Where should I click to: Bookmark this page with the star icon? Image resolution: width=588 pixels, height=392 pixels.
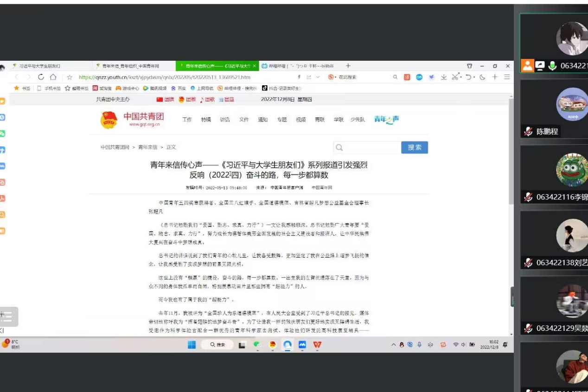[x=70, y=77]
